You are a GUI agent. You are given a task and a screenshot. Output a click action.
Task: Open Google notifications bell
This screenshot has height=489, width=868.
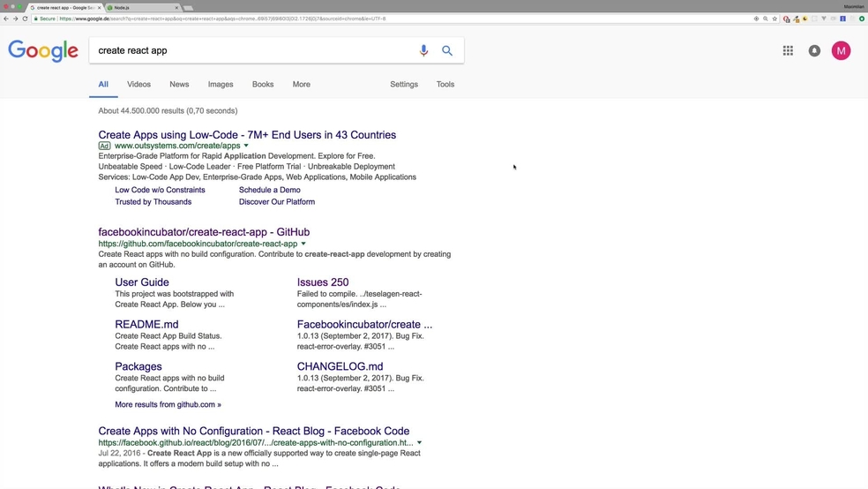pos(814,50)
